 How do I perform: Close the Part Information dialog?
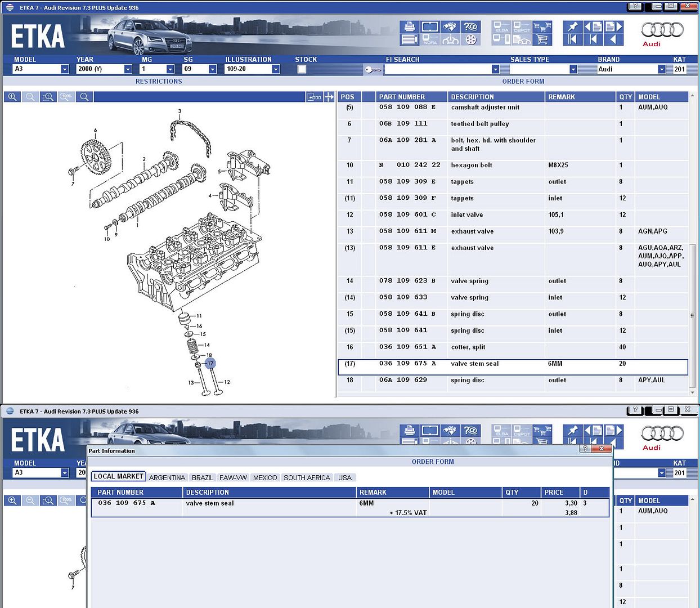pos(602,448)
